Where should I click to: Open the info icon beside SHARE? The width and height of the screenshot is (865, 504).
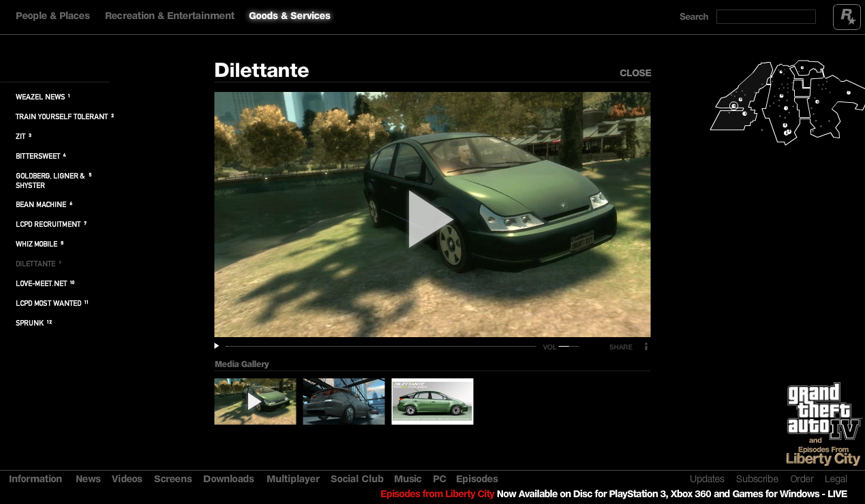click(x=646, y=347)
